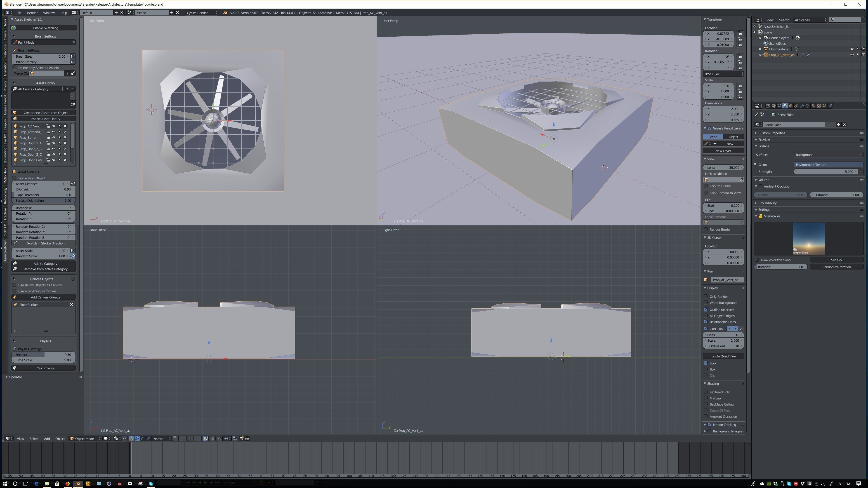Expand AssetSketcher_lib in the outliner
The image size is (868, 488).
tap(755, 27)
